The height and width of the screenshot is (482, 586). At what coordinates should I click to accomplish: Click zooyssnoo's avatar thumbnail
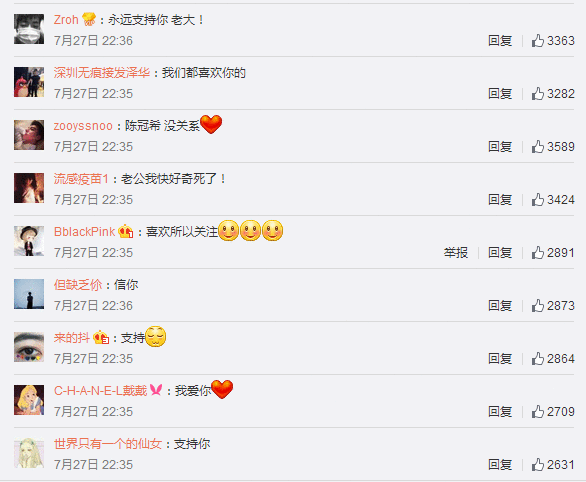click(x=29, y=135)
